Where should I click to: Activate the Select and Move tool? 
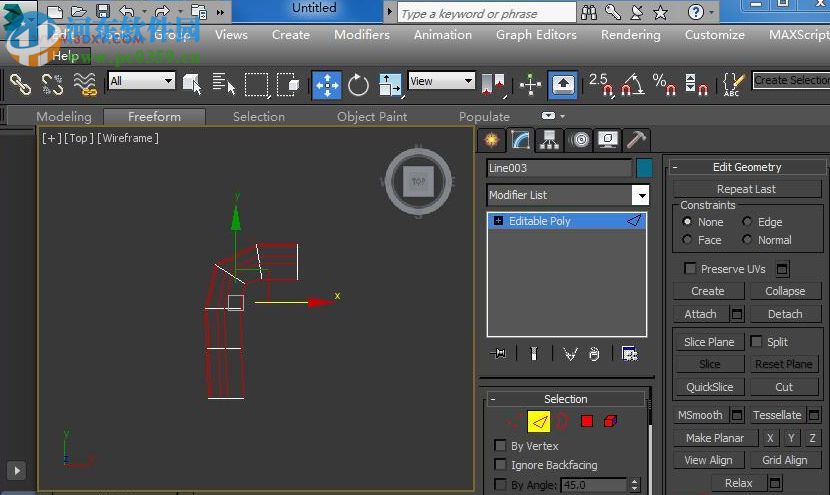(327, 85)
